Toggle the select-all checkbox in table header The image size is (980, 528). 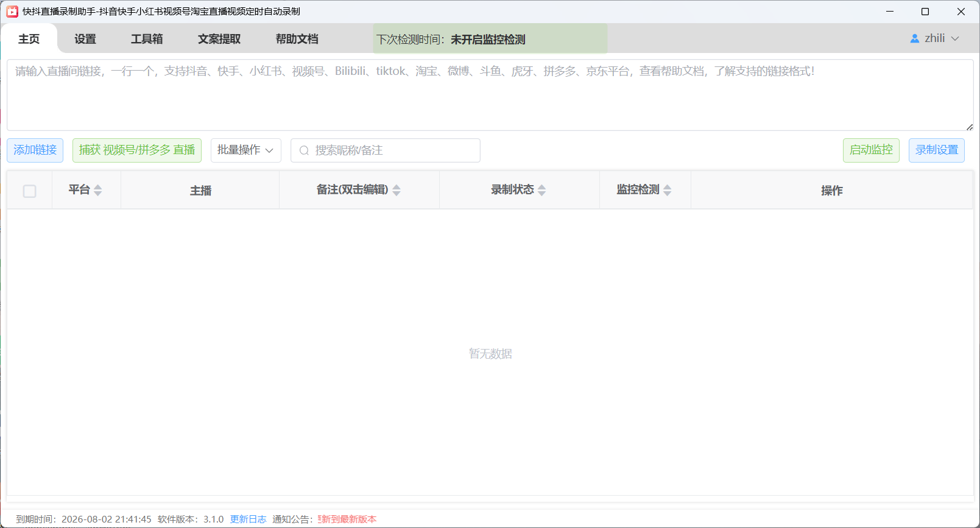point(29,191)
